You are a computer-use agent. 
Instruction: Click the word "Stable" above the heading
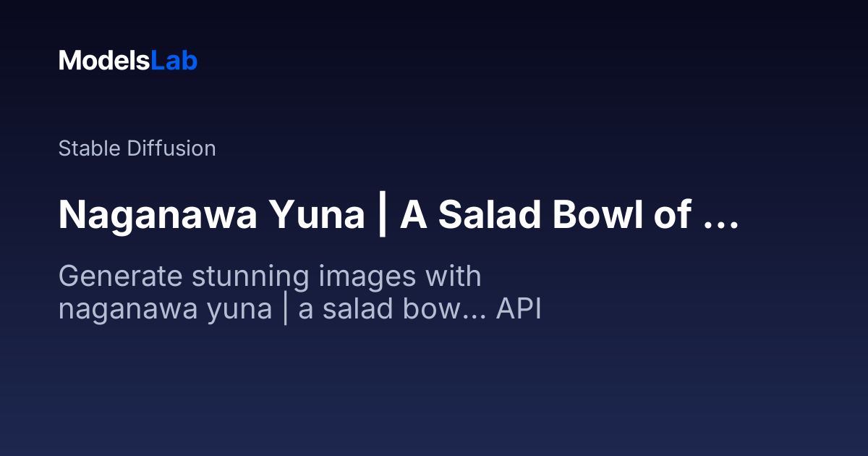tap(90, 148)
